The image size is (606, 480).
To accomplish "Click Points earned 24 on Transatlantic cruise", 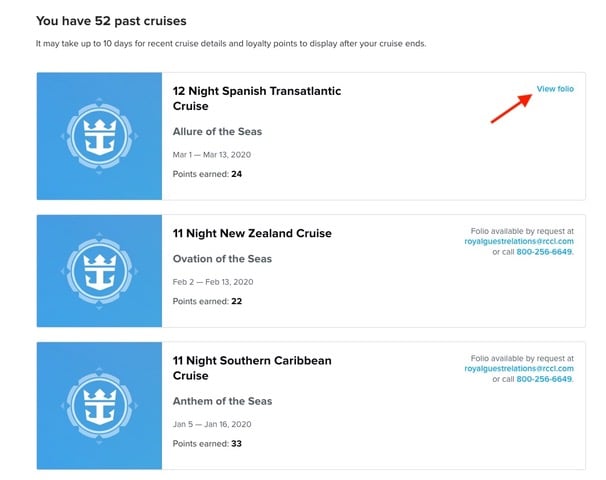I will pyautogui.click(x=207, y=174).
